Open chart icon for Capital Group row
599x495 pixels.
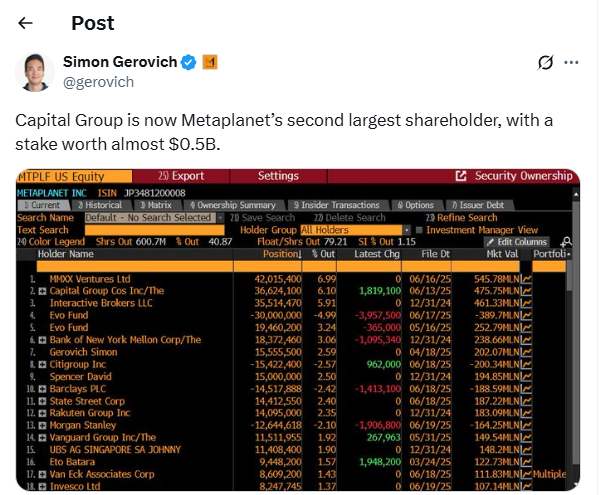(x=526, y=291)
